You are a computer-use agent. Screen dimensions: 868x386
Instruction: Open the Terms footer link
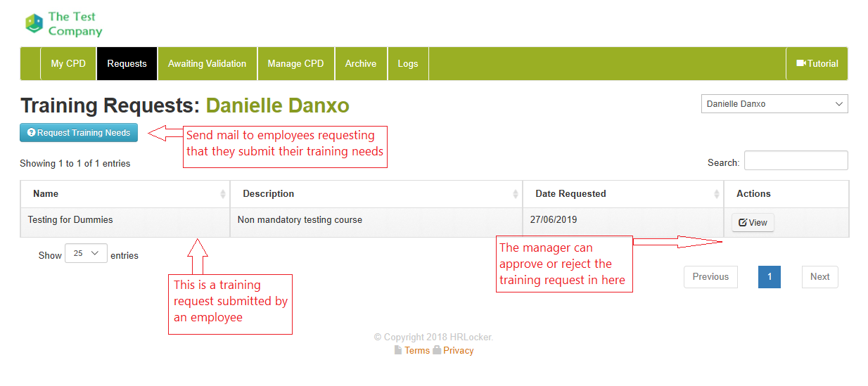[x=416, y=351]
